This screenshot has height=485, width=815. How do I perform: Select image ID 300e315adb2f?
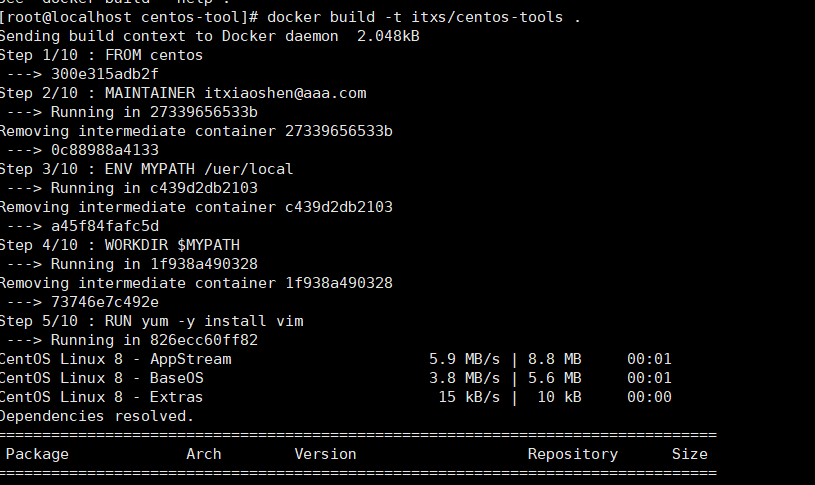click(104, 74)
